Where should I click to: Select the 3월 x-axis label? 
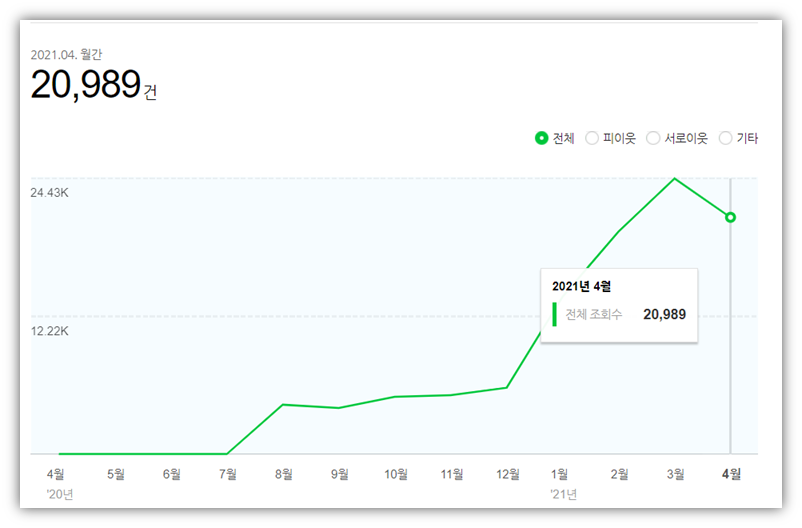click(675, 474)
